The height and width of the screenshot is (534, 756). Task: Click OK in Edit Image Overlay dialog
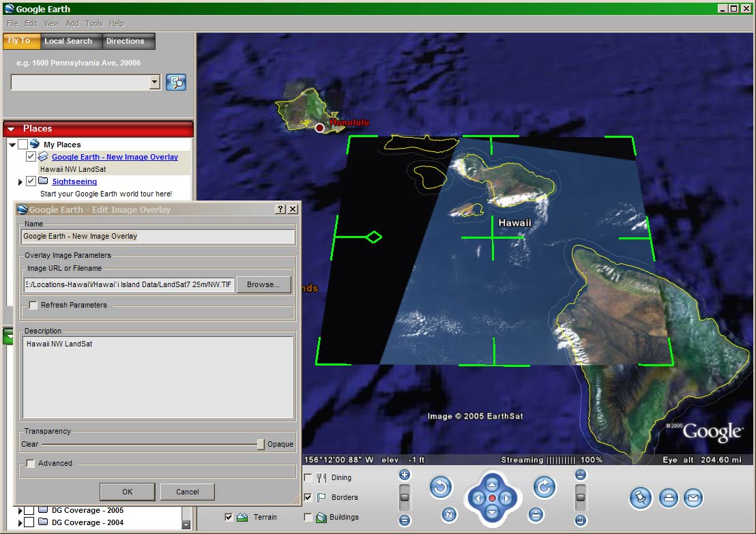click(128, 492)
